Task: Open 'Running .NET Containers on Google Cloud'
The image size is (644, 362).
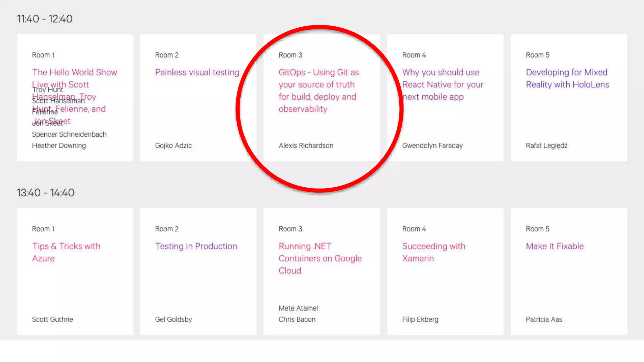Action: (320, 258)
